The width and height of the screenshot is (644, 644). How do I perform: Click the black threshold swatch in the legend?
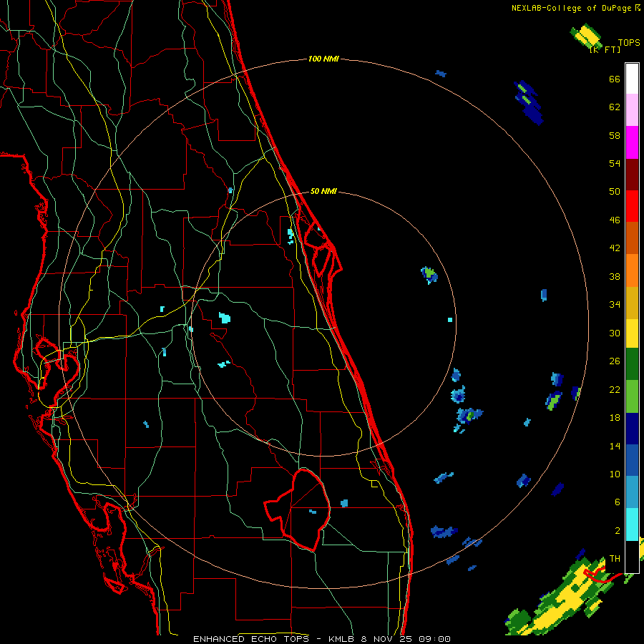click(632, 557)
